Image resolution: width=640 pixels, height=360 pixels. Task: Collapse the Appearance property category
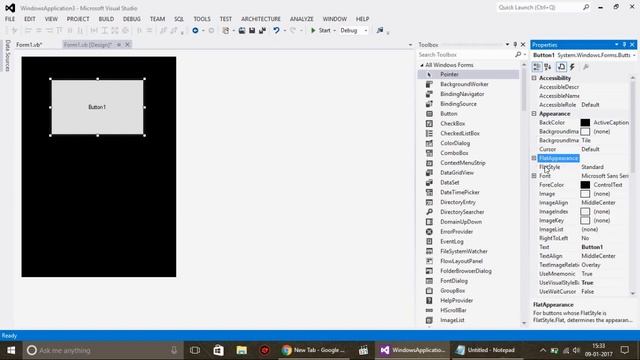[534, 113]
